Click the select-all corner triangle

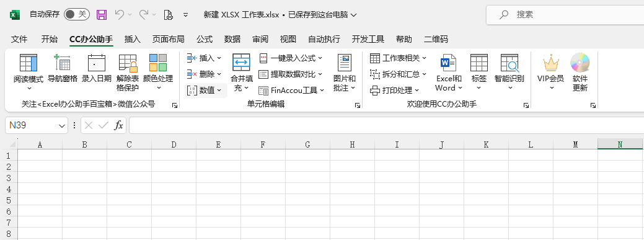(13, 144)
